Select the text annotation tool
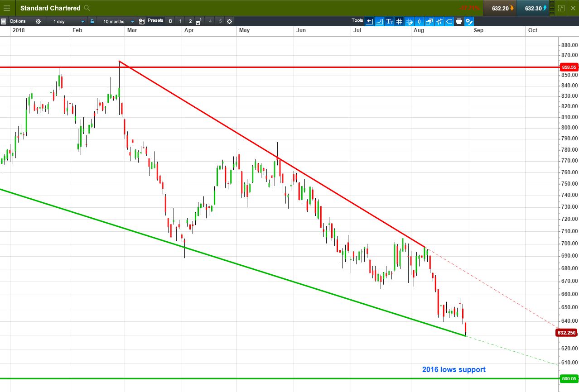The height and width of the screenshot is (392, 579). [x=389, y=21]
